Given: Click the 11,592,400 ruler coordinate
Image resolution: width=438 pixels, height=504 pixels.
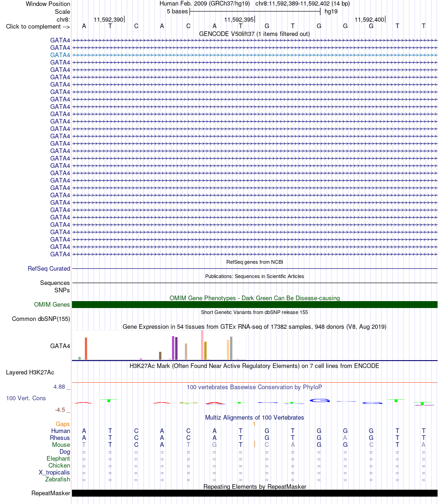Looking at the screenshot, I should click(369, 20).
